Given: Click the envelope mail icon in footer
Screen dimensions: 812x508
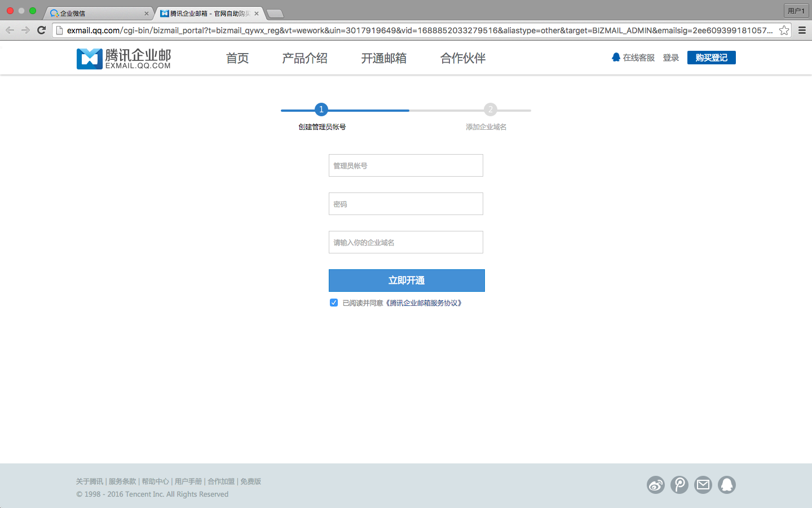Looking at the screenshot, I should tap(703, 485).
